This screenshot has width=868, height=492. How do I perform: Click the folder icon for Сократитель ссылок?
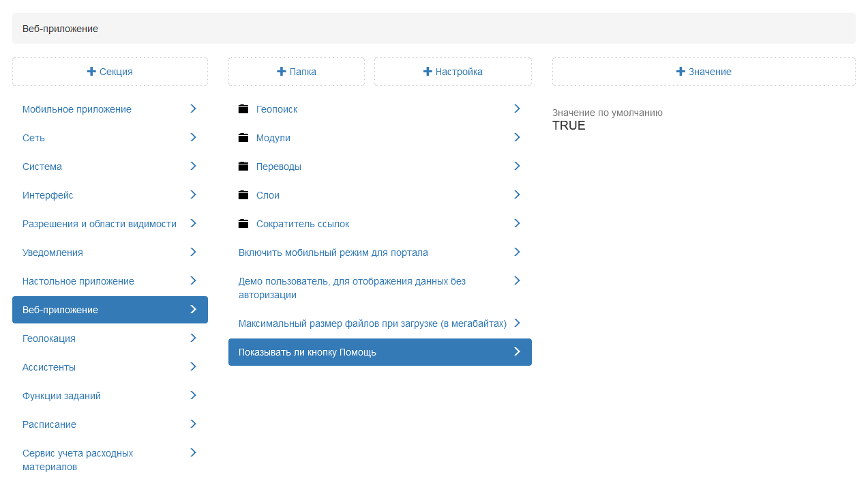[x=243, y=224]
